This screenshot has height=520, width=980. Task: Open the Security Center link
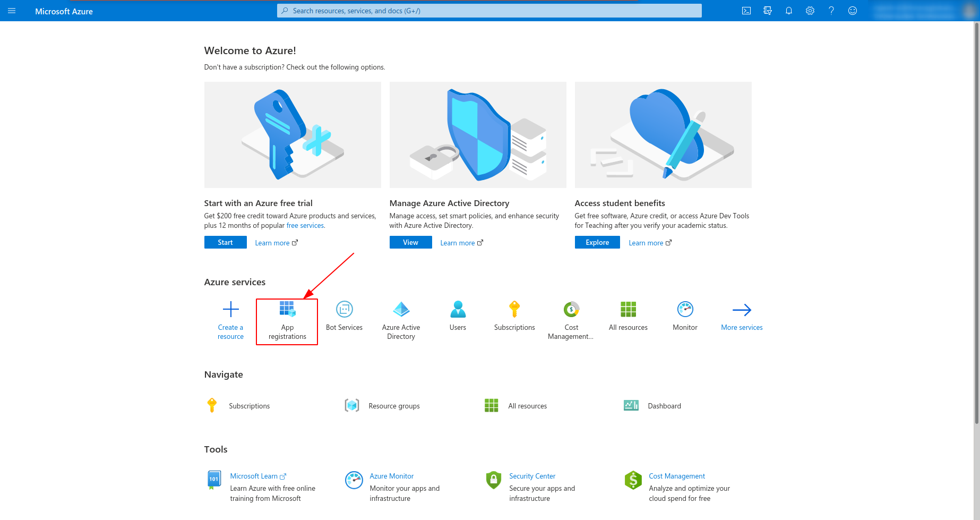pyautogui.click(x=532, y=476)
